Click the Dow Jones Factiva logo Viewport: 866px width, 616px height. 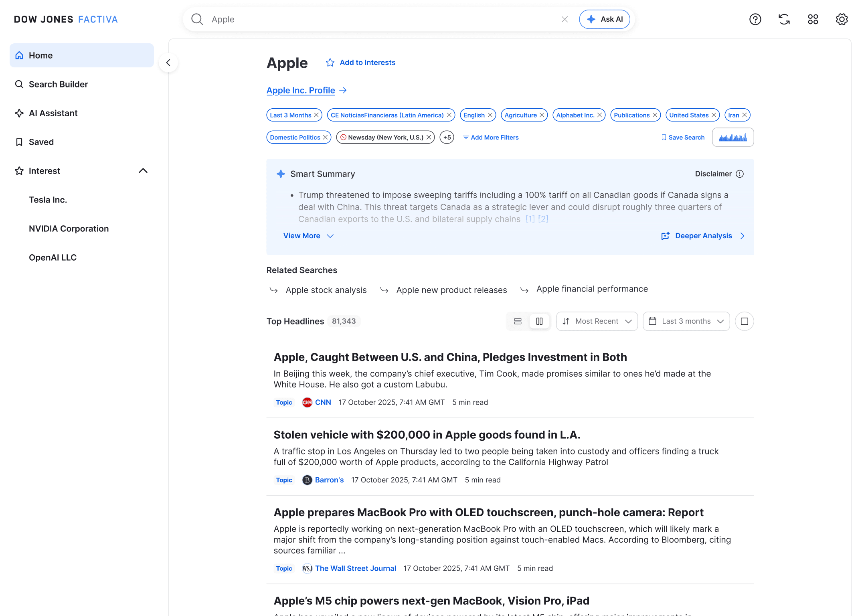66,19
